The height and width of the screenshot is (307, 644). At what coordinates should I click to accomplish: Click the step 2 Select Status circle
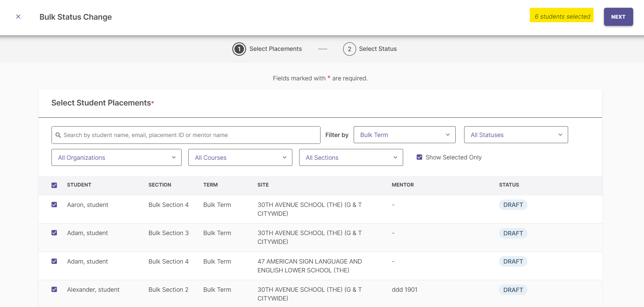349,49
